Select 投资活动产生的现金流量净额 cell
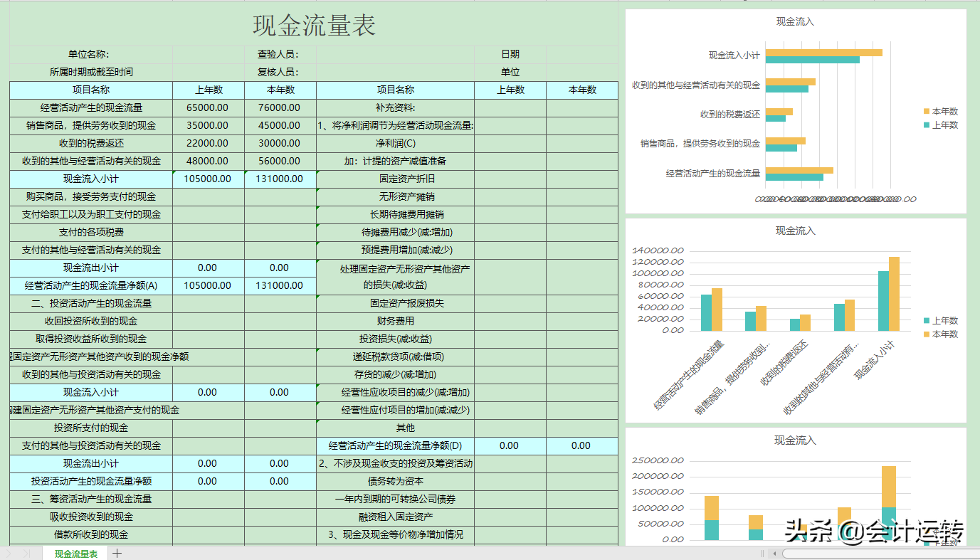The height and width of the screenshot is (560, 980). point(91,481)
